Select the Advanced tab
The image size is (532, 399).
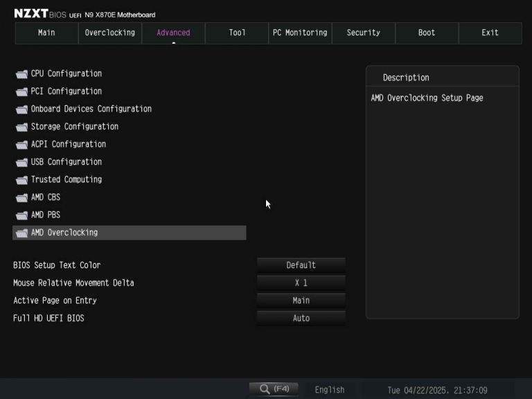173,33
